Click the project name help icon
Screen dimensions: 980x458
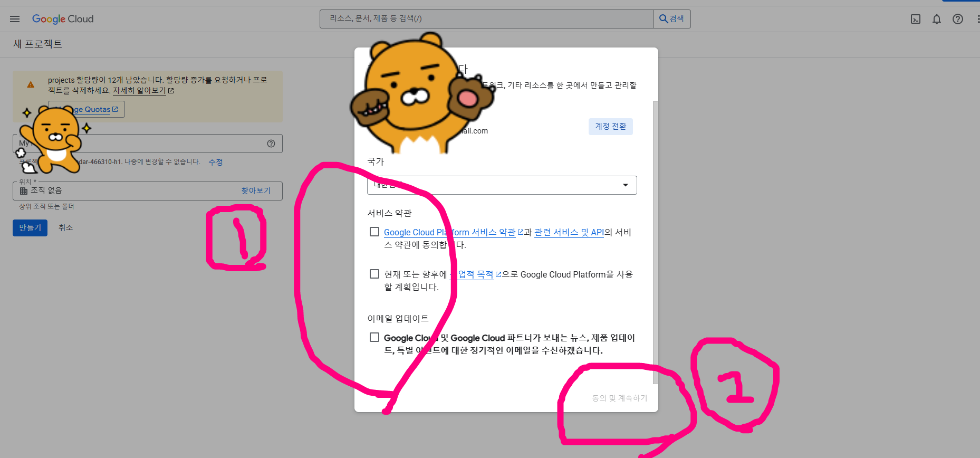[x=271, y=144]
